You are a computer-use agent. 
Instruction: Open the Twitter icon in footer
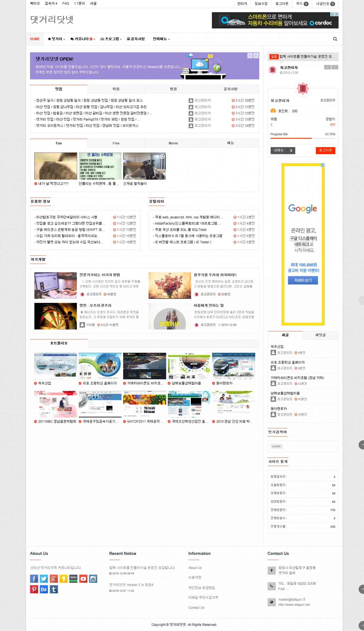pyautogui.click(x=44, y=579)
